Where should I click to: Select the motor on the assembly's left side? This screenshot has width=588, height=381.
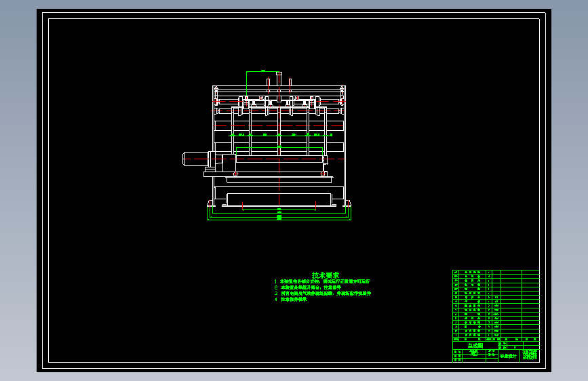[195, 159]
